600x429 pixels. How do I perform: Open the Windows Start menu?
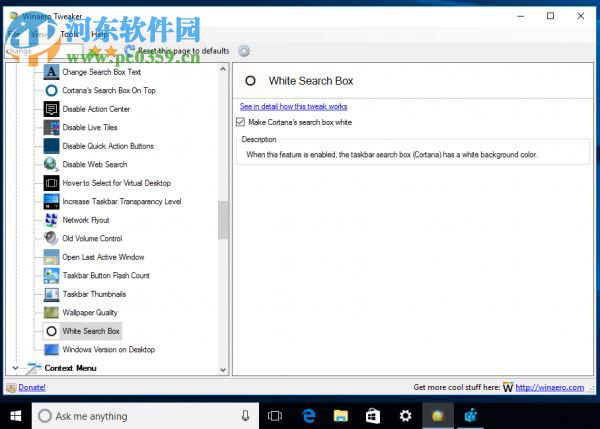[x=16, y=416]
